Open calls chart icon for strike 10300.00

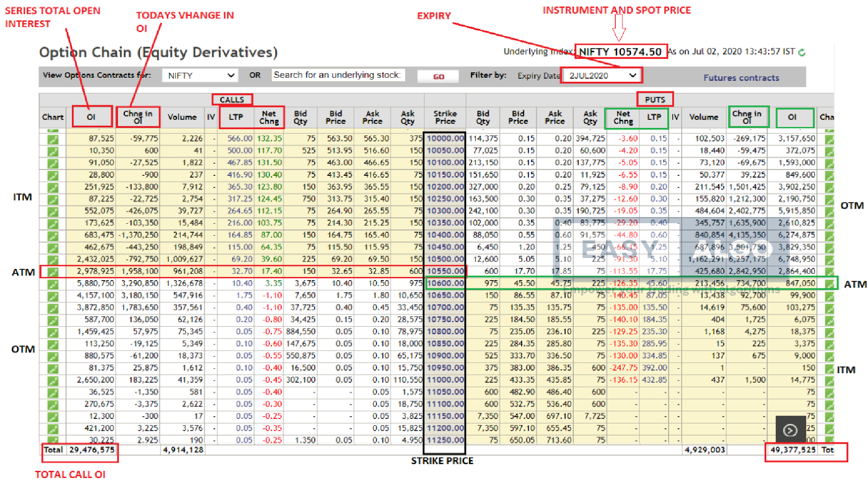(x=53, y=212)
